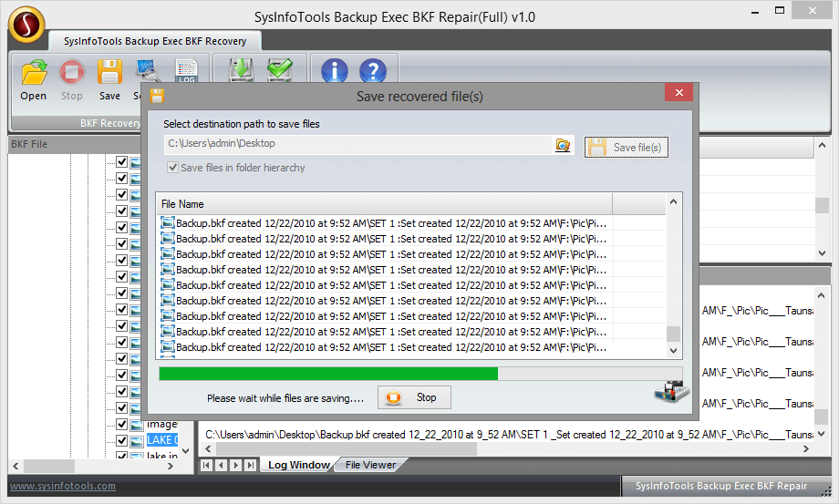Click the Open BKF file toolbar icon
The width and height of the screenshot is (839, 504).
coord(34,72)
